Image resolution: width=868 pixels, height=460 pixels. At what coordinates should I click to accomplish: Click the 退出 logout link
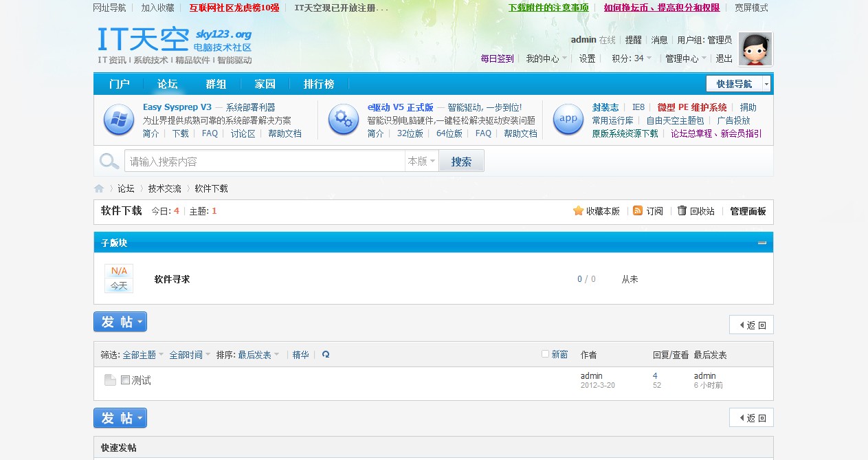pos(724,58)
